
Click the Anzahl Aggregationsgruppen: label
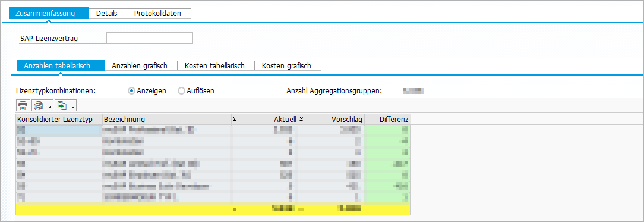(334, 91)
